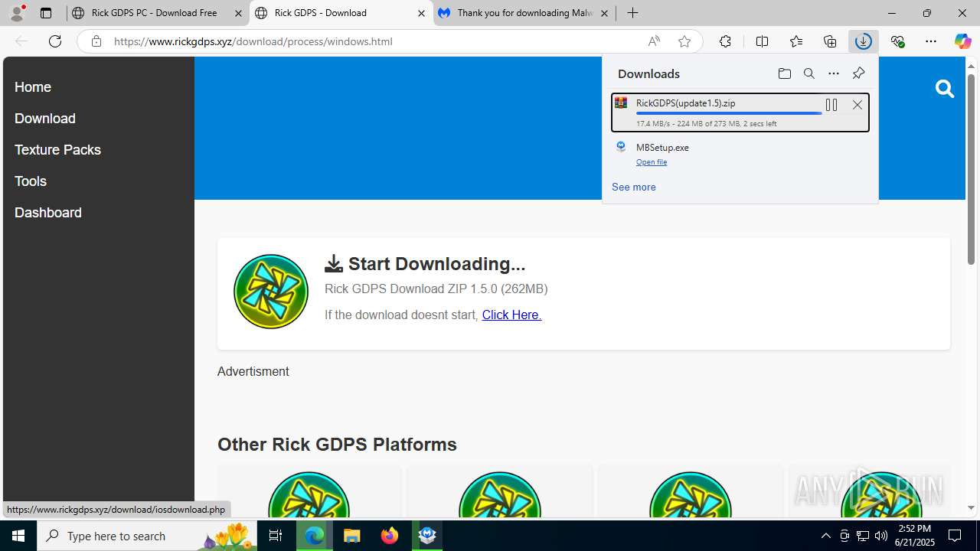Image resolution: width=980 pixels, height=551 pixels.
Task: Open Download in sidebar menu
Action: 45,119
